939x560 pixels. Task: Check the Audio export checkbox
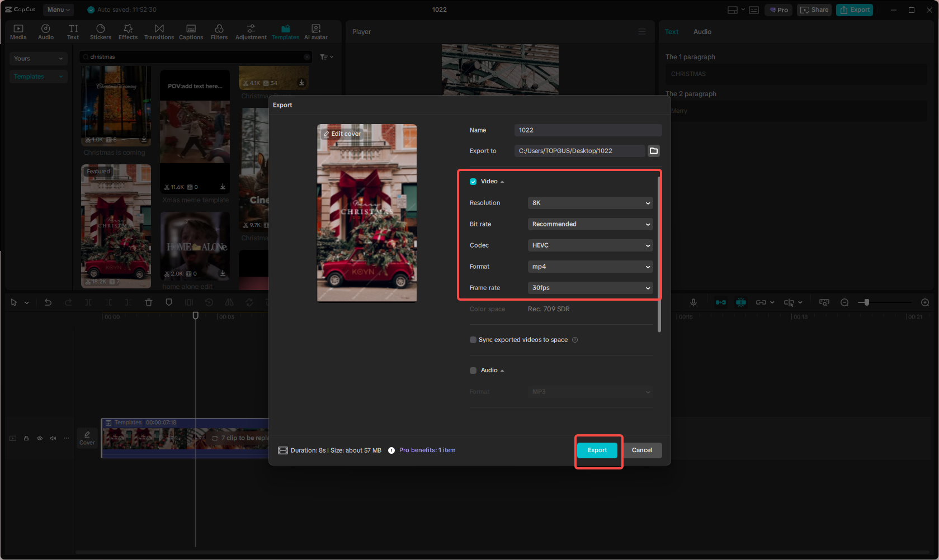coord(473,370)
